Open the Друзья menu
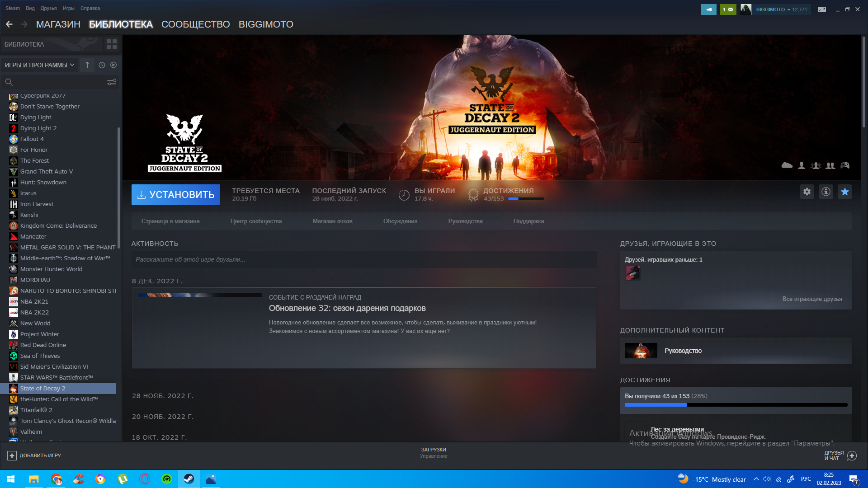The width and height of the screenshot is (868, 488). (x=49, y=8)
